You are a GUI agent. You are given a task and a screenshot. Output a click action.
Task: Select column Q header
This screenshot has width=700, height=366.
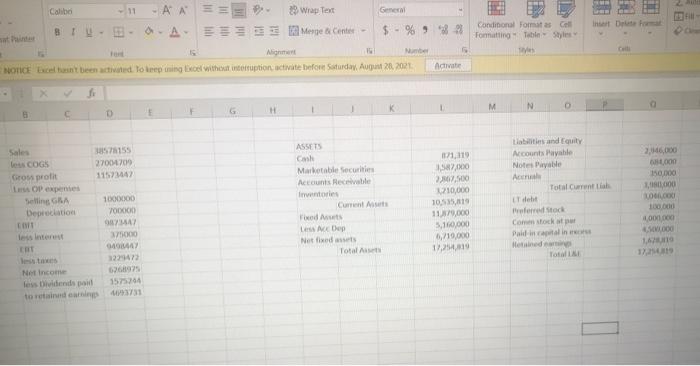click(x=652, y=104)
